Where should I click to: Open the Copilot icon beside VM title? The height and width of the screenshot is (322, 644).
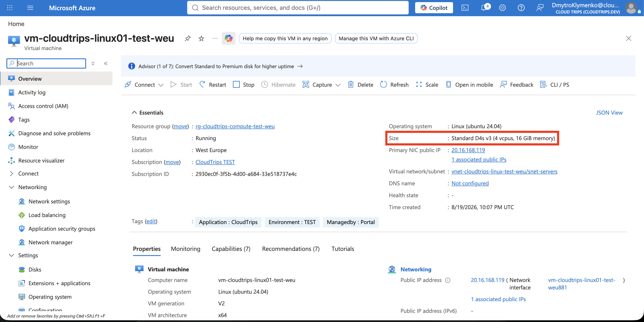(x=228, y=39)
